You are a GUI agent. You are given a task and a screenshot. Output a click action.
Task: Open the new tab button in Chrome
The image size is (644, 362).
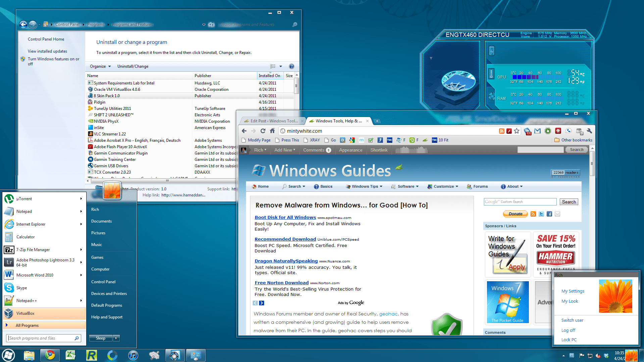377,121
